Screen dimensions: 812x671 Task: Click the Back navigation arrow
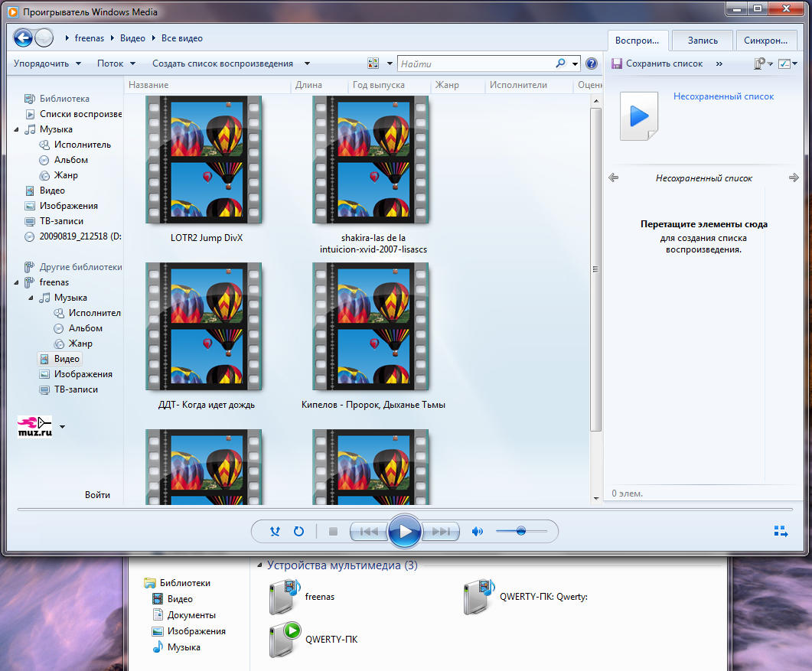[x=23, y=37]
